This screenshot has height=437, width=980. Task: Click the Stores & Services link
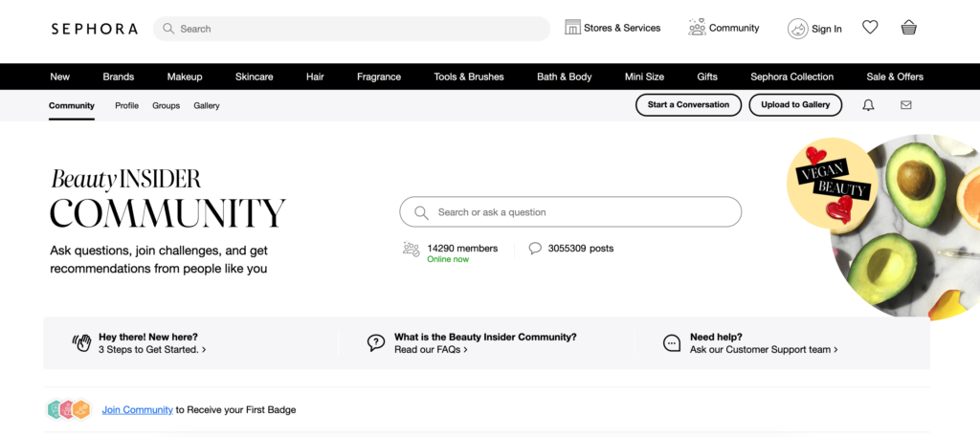click(x=622, y=28)
